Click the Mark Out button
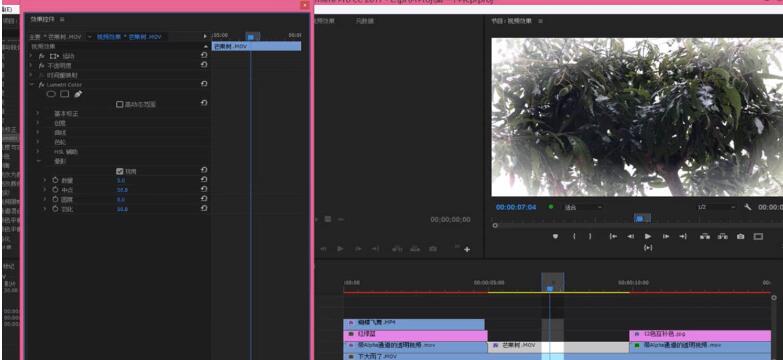The image size is (783, 360). (x=590, y=237)
